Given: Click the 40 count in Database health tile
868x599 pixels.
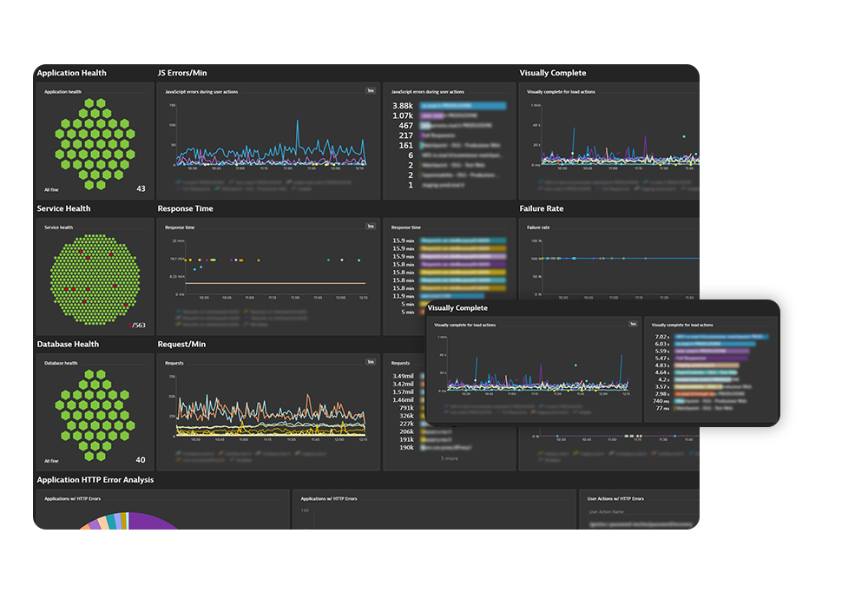Looking at the screenshot, I should point(141,460).
